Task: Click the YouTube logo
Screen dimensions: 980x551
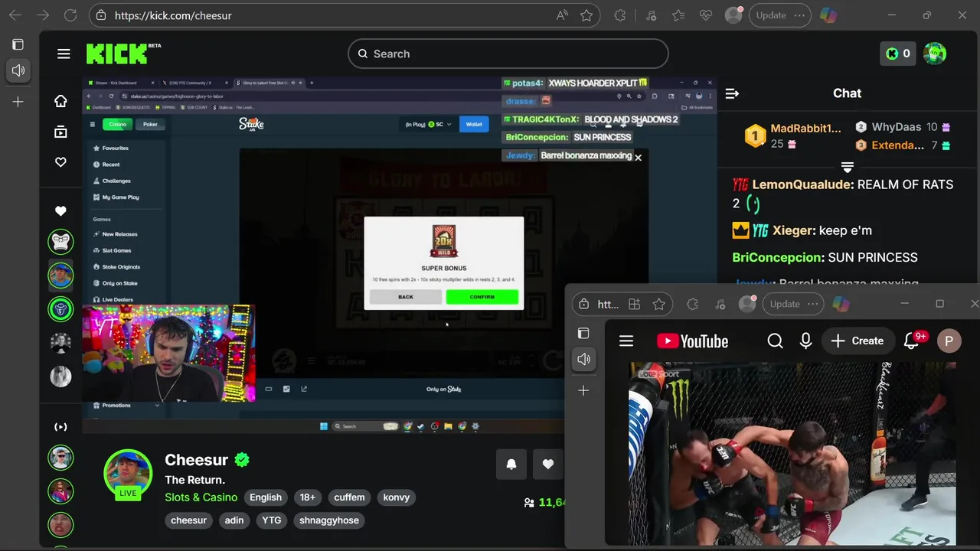Action: pyautogui.click(x=692, y=341)
